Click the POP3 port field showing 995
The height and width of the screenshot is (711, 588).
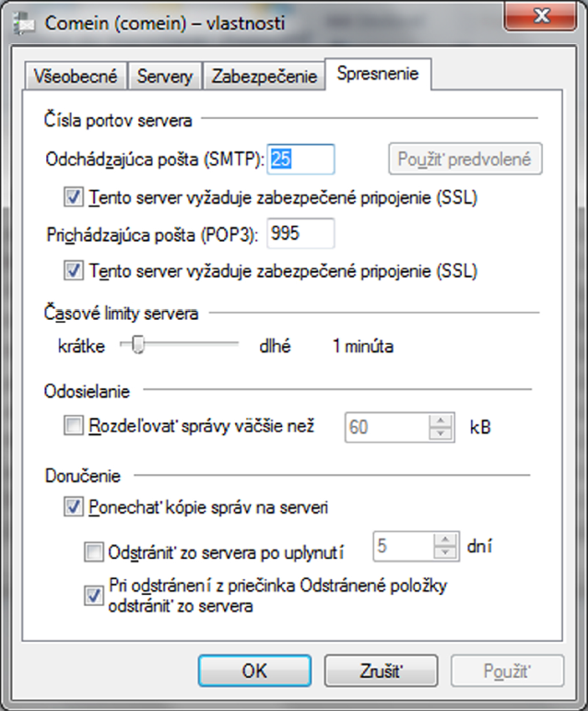[300, 233]
